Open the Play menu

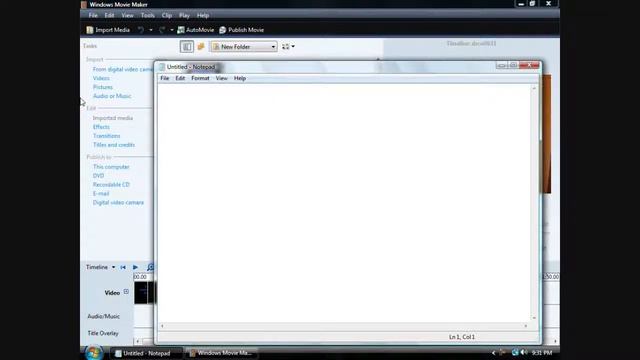click(184, 15)
